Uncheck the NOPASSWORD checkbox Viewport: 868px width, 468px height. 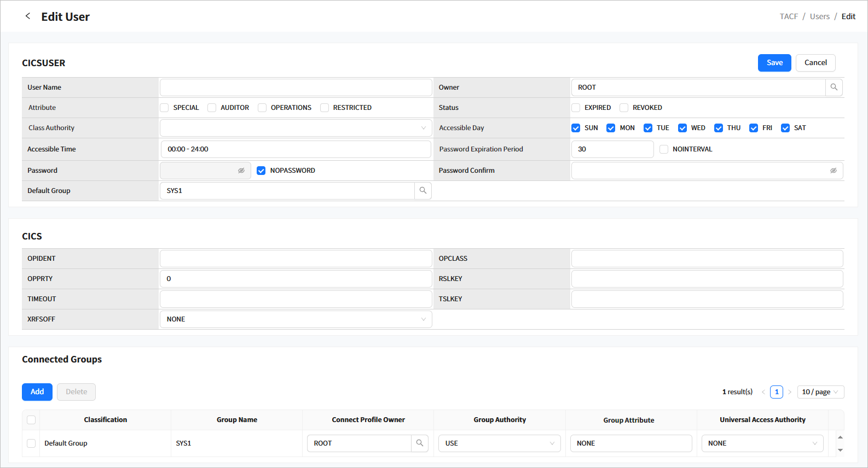click(261, 171)
